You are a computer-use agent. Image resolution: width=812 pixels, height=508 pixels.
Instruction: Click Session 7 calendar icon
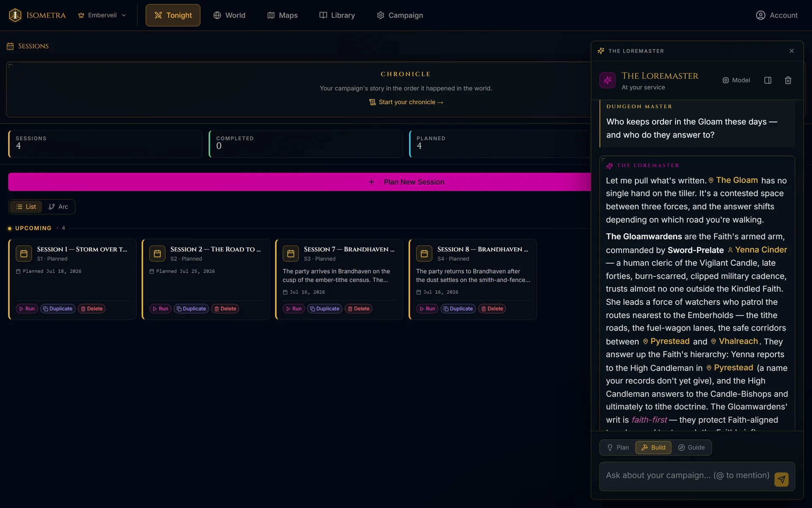pos(291,254)
